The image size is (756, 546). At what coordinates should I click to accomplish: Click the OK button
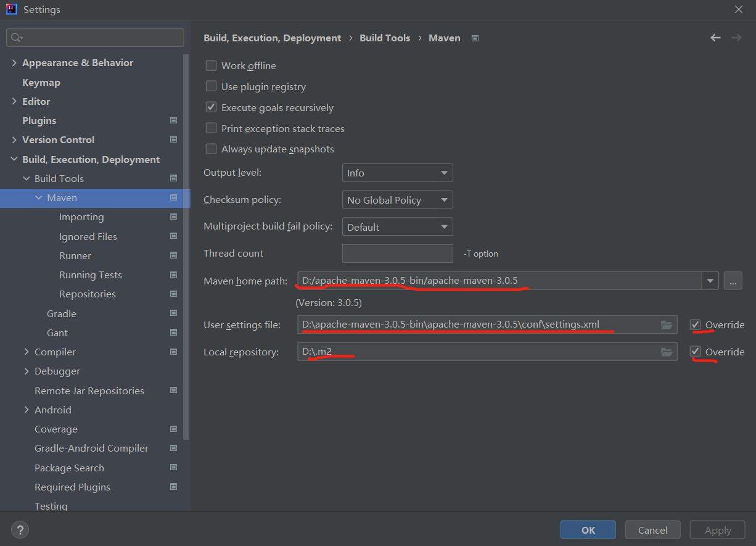pyautogui.click(x=588, y=529)
